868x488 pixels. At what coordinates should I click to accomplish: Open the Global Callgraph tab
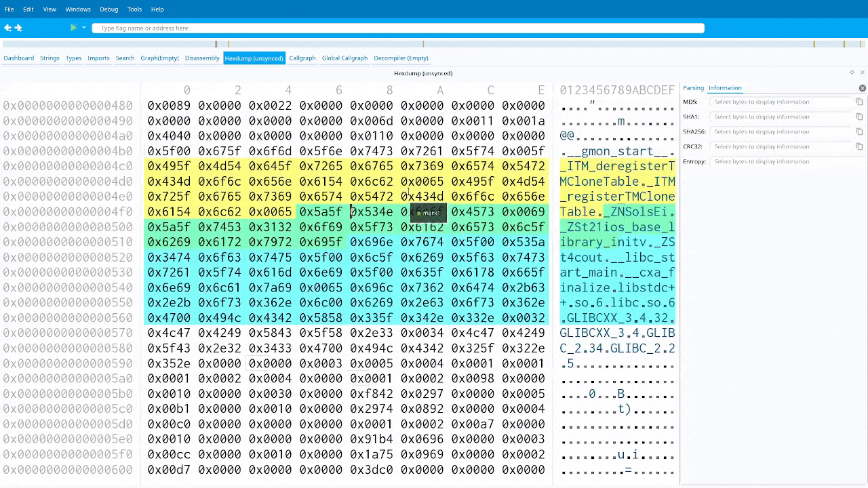[x=344, y=58]
